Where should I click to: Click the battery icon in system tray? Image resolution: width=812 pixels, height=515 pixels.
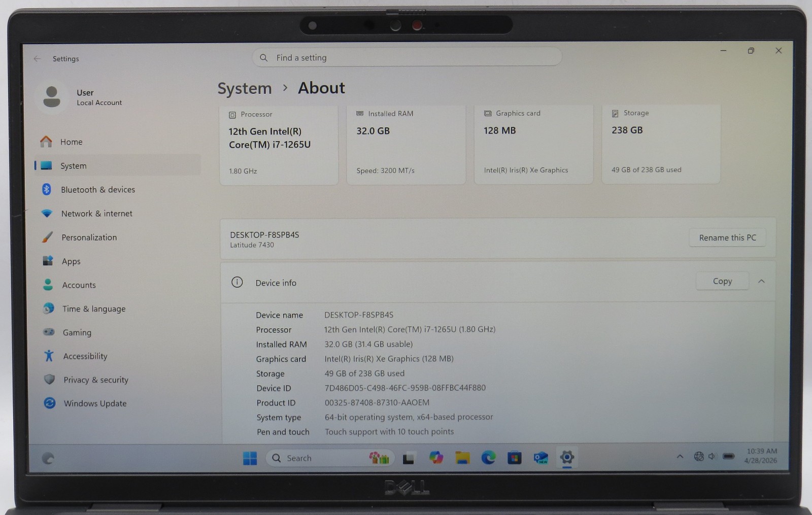click(729, 456)
